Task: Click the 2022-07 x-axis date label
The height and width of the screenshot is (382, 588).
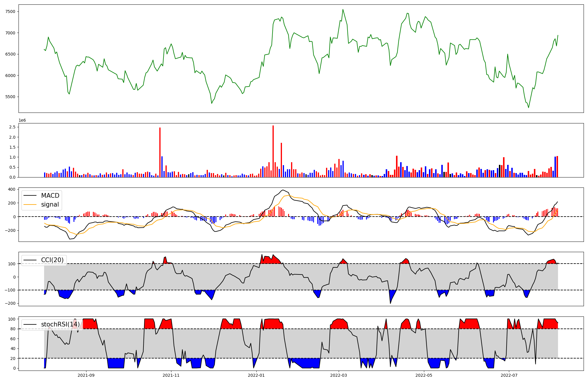Action: (x=509, y=375)
